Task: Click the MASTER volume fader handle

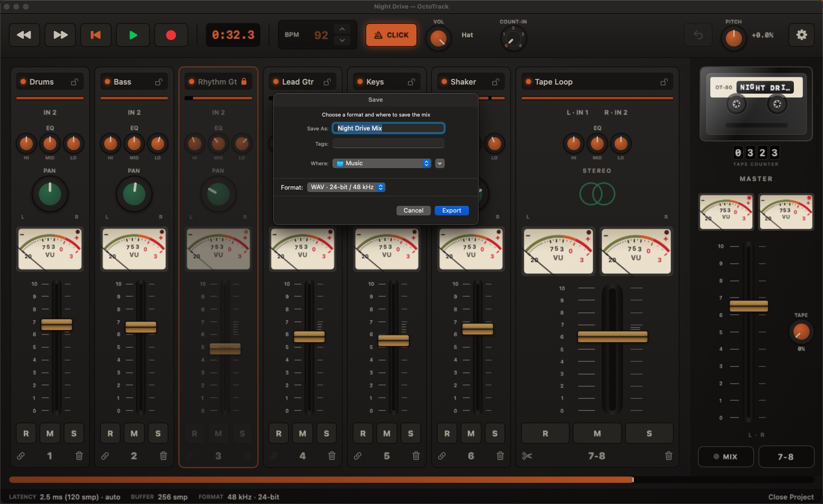Action: click(x=748, y=306)
